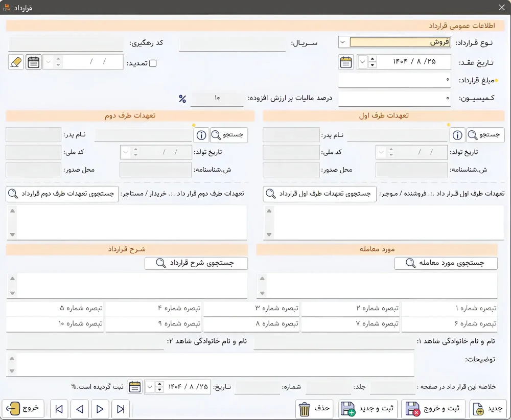The width and height of the screenshot is (511, 420).
Task: Click توضیحات text area
Action: 210,365
